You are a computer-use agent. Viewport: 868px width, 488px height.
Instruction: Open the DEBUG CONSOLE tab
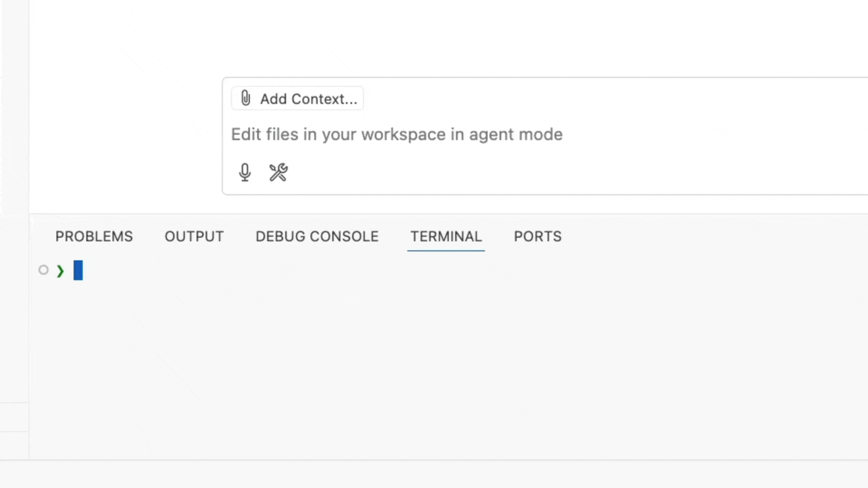tap(317, 236)
